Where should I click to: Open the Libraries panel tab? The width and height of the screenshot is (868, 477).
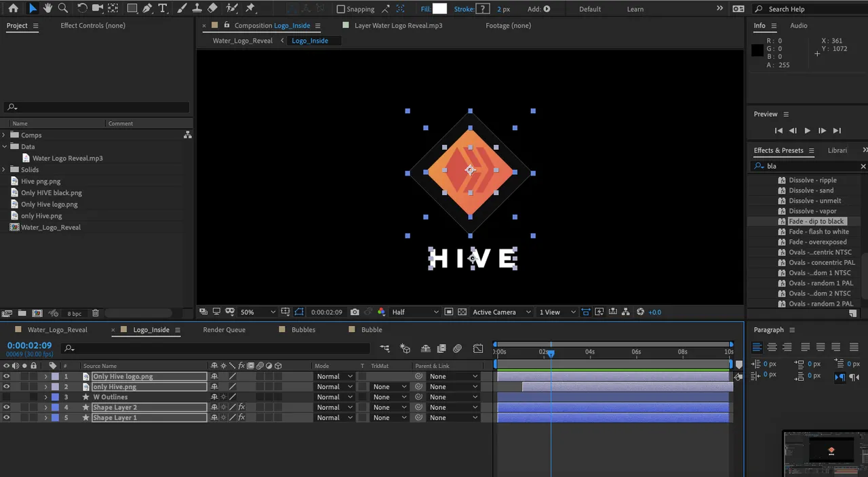pos(837,150)
